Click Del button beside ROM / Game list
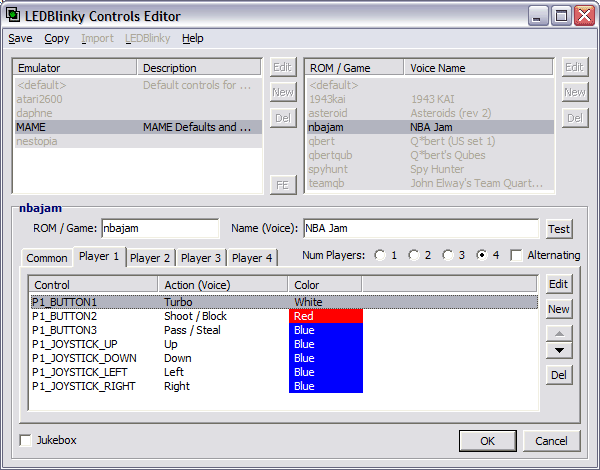The width and height of the screenshot is (600, 470). coord(575,118)
